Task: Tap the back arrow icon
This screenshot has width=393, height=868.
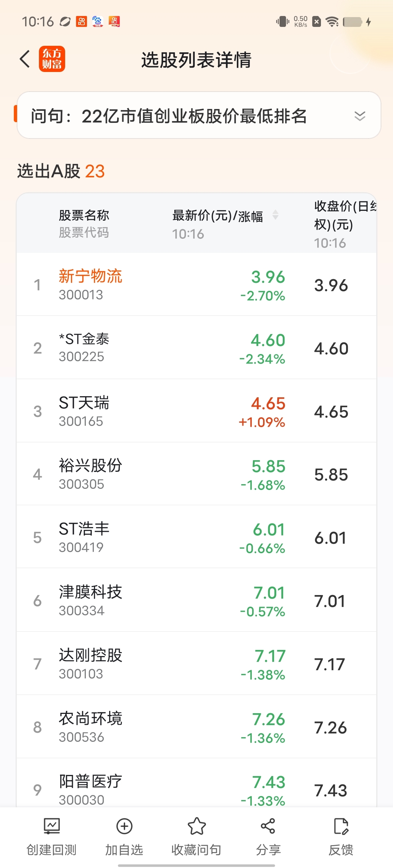Action: (x=25, y=59)
